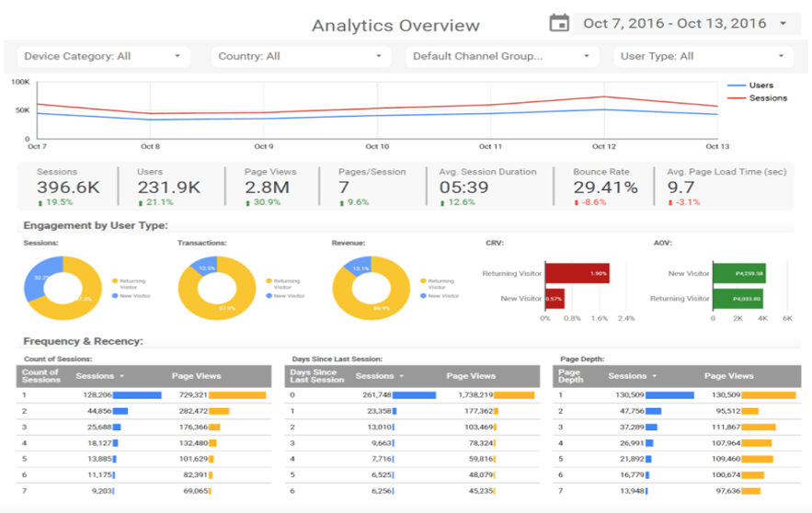Open the Country: All filter dropdown
Viewport: 812px width, 513px height.
(x=301, y=56)
